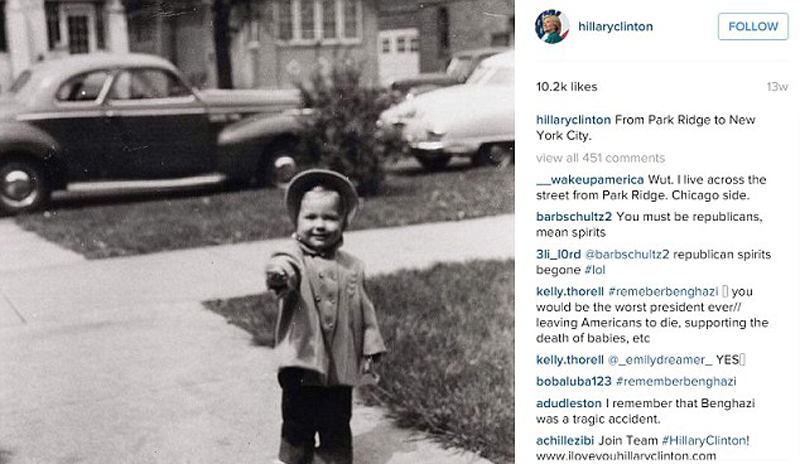Click the #HillaryClinton hashtag
This screenshot has height=464, width=800.
(x=705, y=441)
